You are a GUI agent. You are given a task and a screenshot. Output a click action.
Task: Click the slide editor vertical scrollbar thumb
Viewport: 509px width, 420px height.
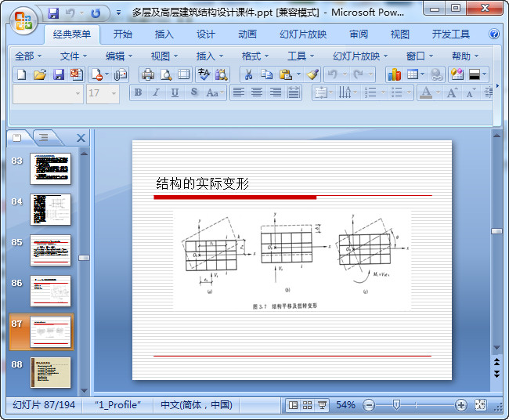pos(496,231)
